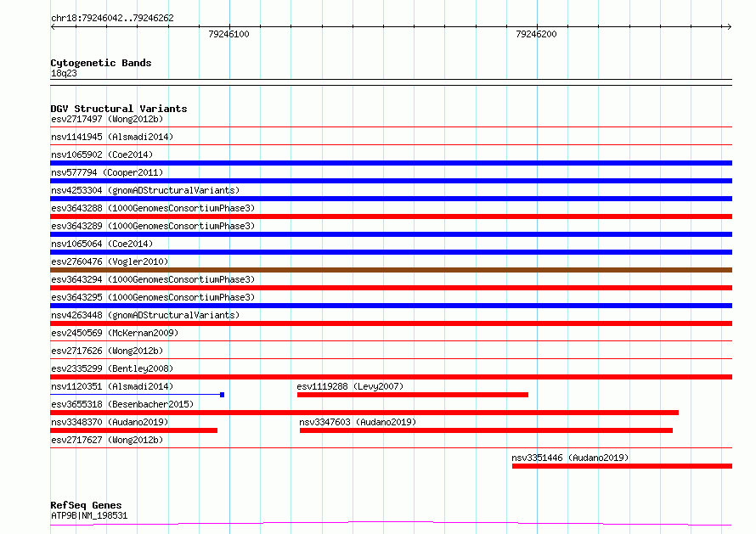
Task: Open variant nsv1065064 (Coe2014)
Action: pyautogui.click(x=102, y=244)
